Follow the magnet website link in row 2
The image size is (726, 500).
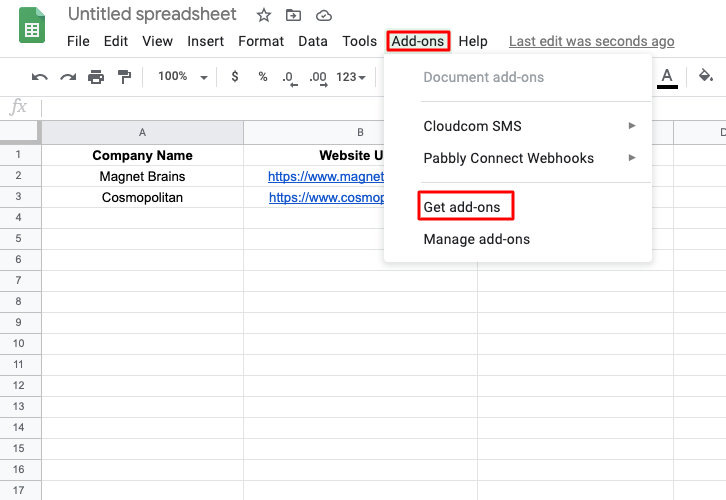(x=326, y=176)
